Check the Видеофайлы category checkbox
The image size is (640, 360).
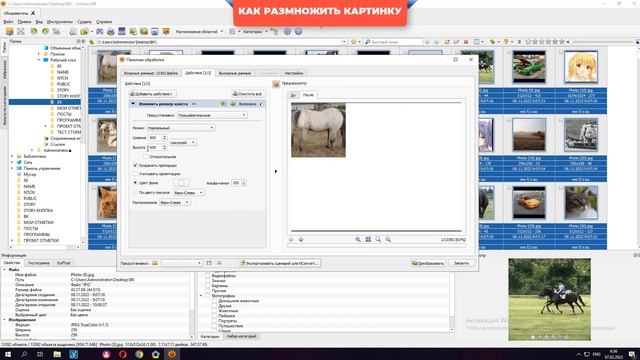point(208,276)
